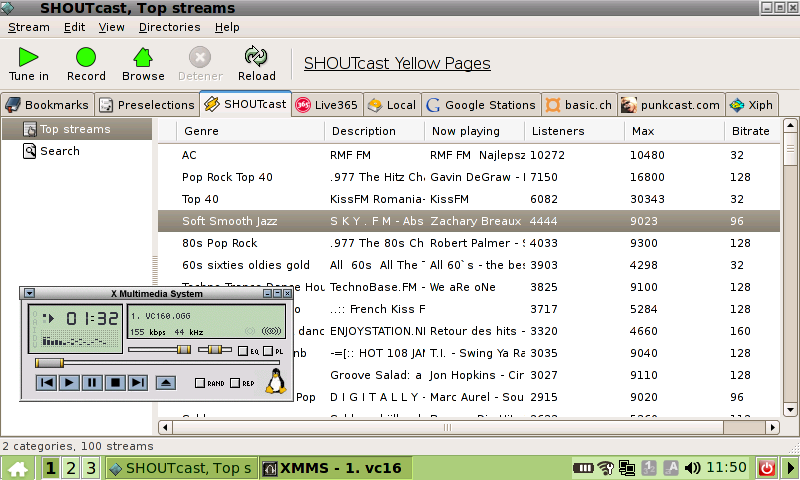Switch to workspace 2 in the taskbar
Image resolution: width=800 pixels, height=480 pixels.
(x=71, y=468)
